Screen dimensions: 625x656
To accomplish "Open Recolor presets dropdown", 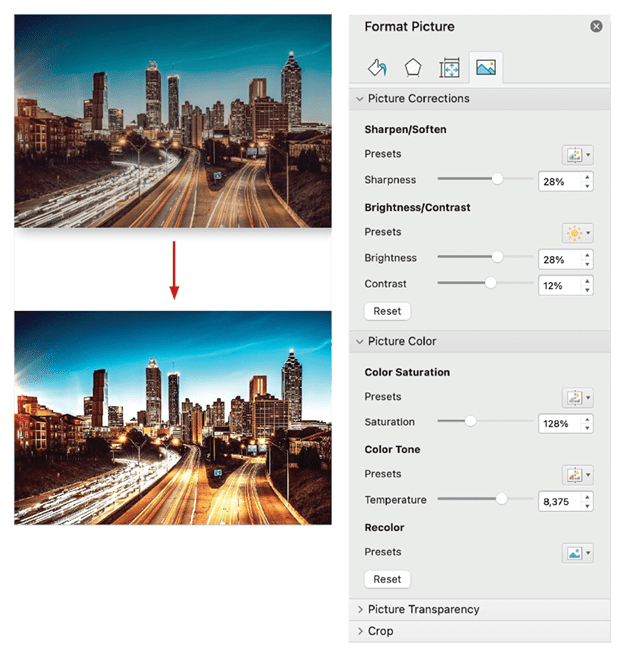I will (577, 553).
